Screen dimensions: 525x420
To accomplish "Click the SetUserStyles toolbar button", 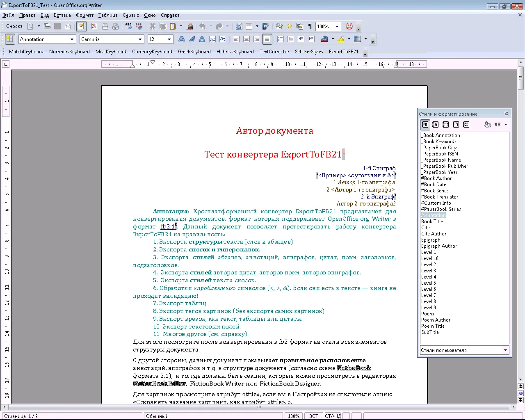I will click(x=309, y=52).
